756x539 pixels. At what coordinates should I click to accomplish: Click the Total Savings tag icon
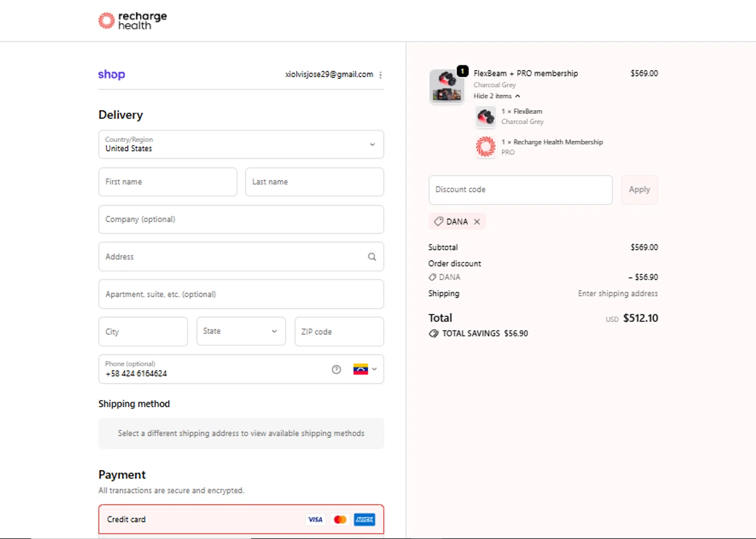coord(433,333)
